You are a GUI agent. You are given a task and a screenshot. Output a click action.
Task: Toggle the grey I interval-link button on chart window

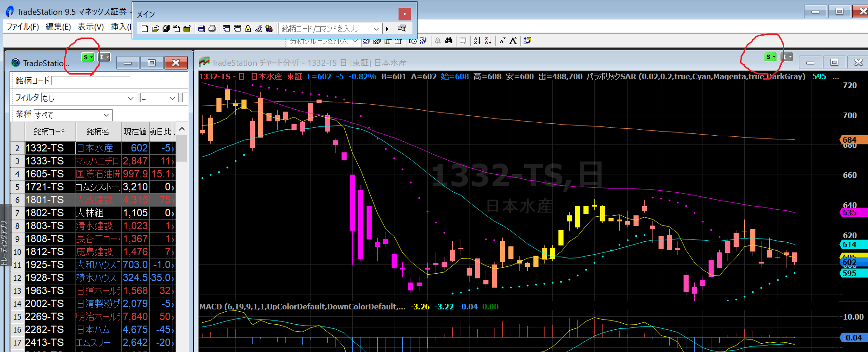coord(787,57)
